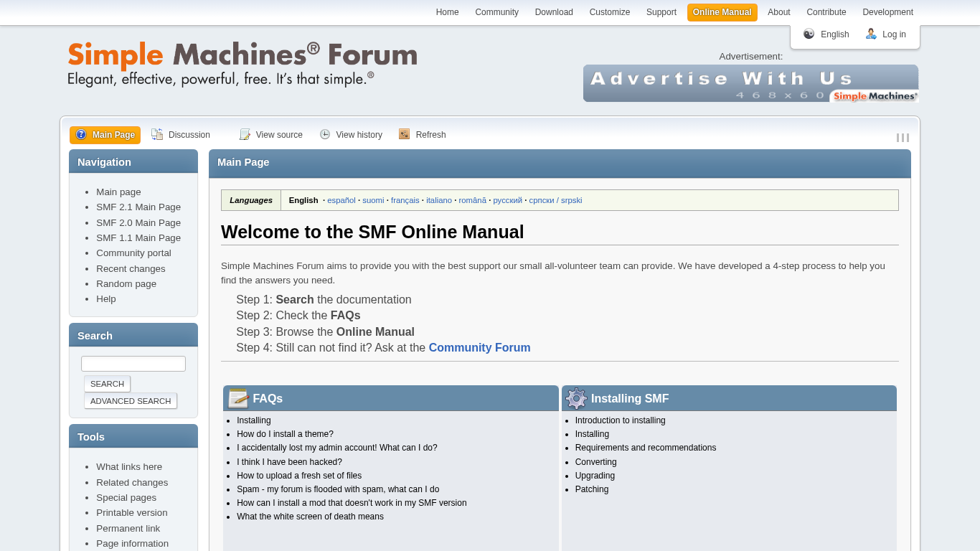
Task: Click the Refresh icon
Action: [405, 134]
